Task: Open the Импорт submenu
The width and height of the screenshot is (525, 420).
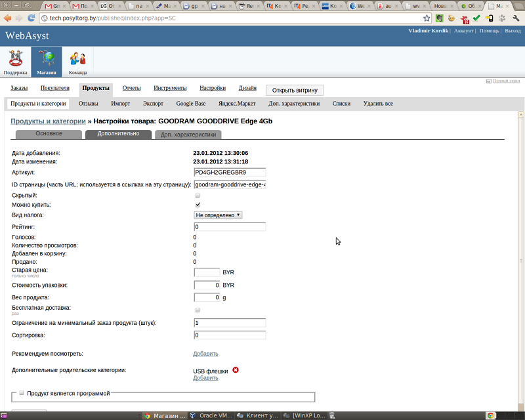Action: (x=121, y=104)
